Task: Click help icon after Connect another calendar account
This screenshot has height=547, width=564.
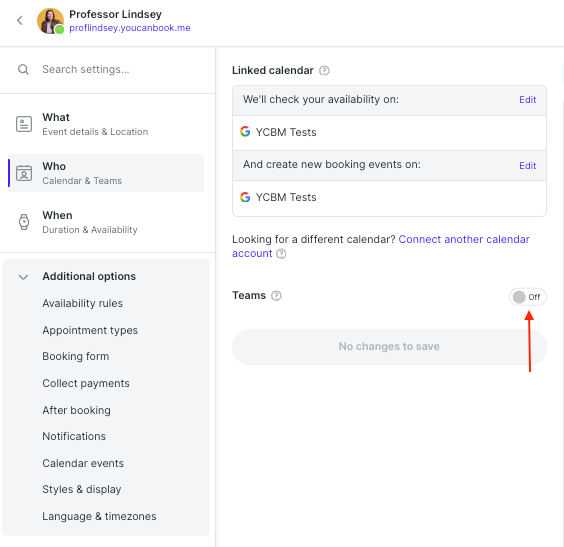Action: click(x=281, y=254)
